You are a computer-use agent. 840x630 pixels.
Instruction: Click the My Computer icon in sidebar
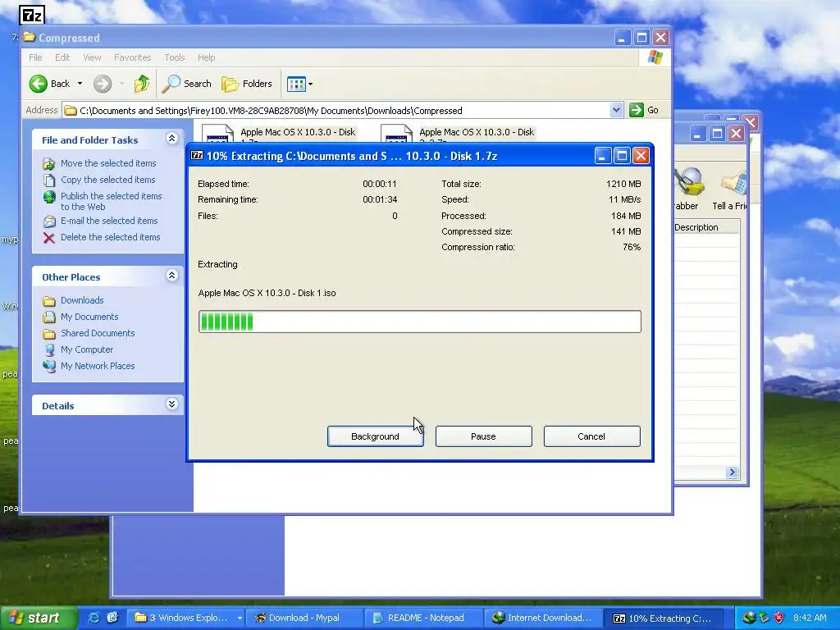(x=49, y=349)
